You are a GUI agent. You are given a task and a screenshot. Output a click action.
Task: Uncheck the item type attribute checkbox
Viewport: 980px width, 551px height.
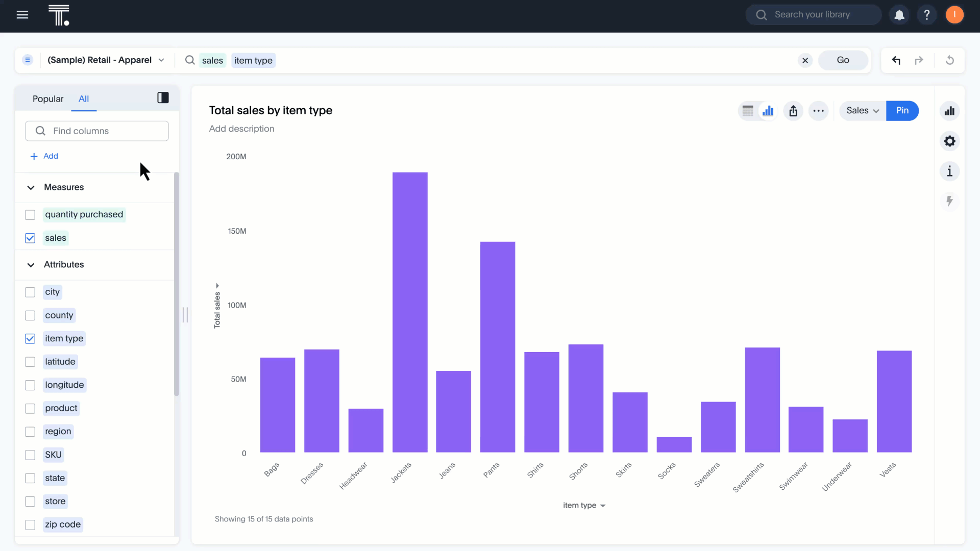(x=30, y=338)
